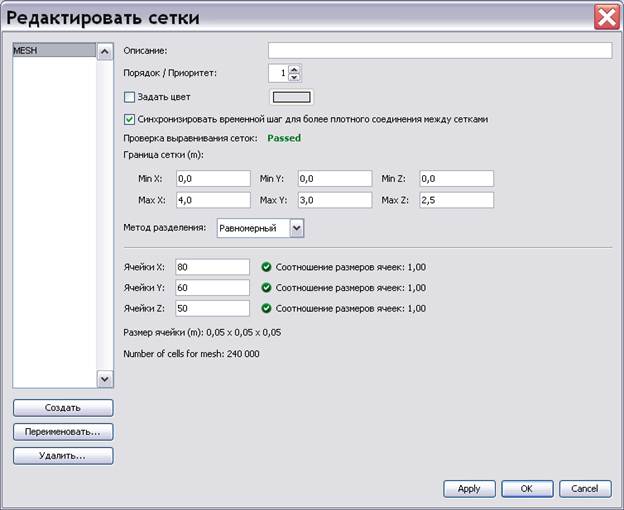Open the Метод разделения dropdown
The width and height of the screenshot is (624, 510).
[260, 228]
